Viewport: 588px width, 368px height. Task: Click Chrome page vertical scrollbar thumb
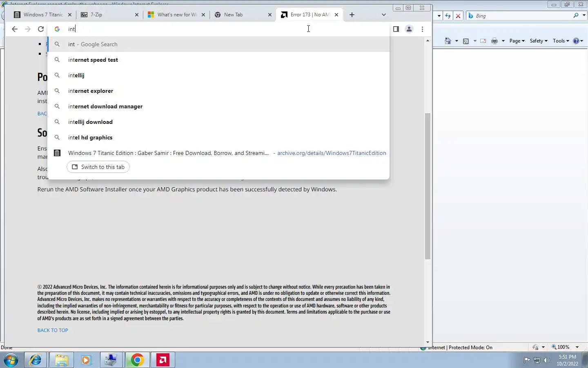coord(428,186)
